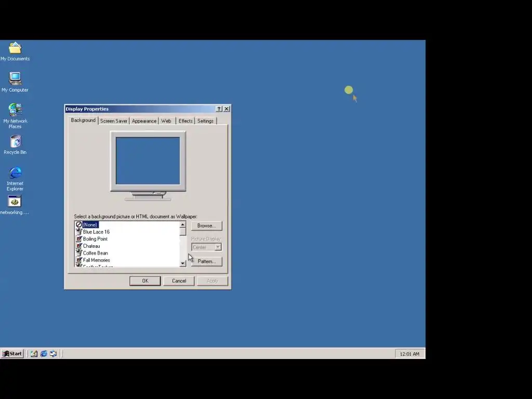The image size is (532, 399).
Task: Launch Internet Explorer from quick launch
Action: click(44, 353)
